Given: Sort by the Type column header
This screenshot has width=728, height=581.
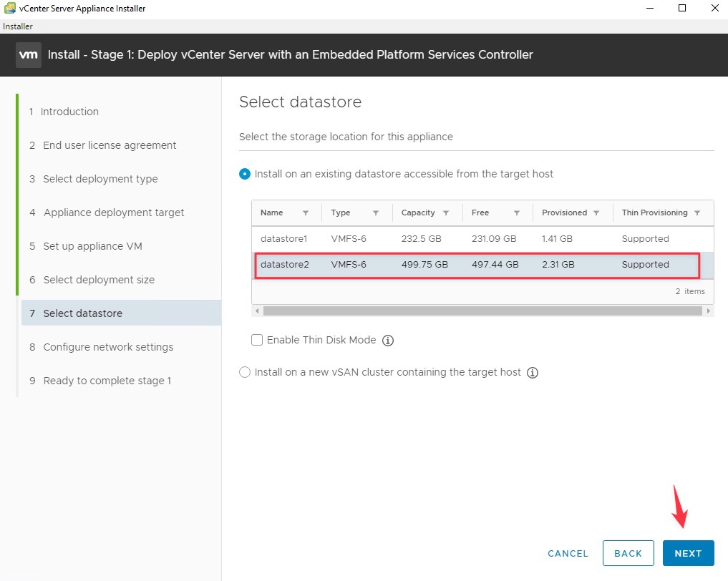Looking at the screenshot, I should (340, 213).
